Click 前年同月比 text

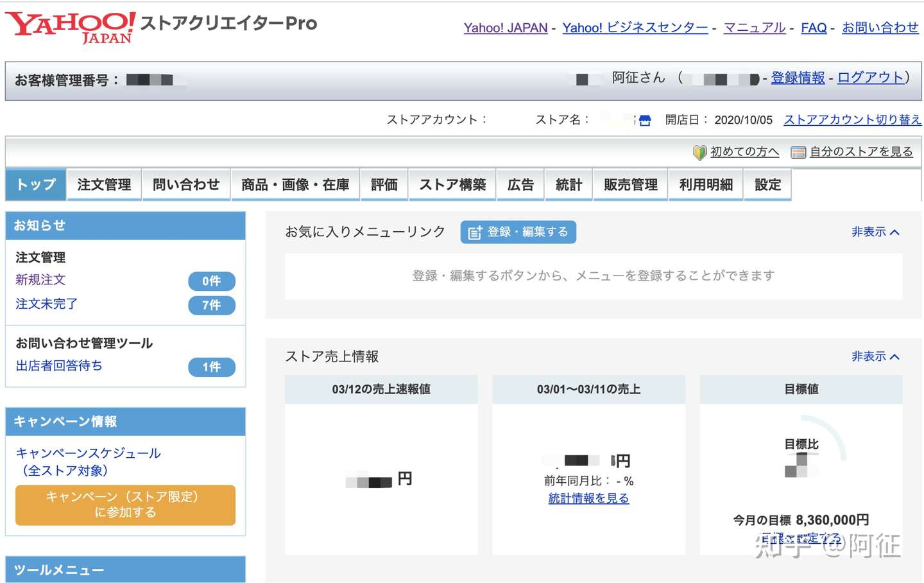[x=588, y=481]
